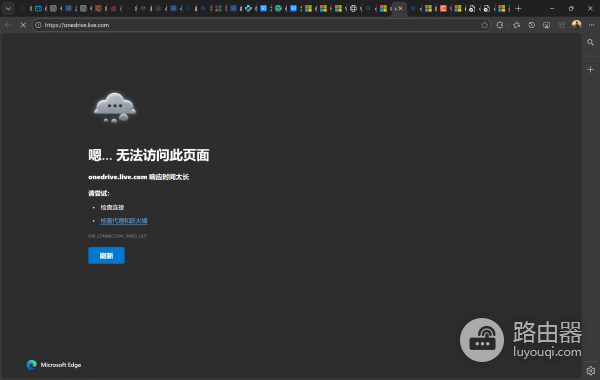Open browsing History toolbar icon
The width and height of the screenshot is (600, 380).
coord(532,25)
